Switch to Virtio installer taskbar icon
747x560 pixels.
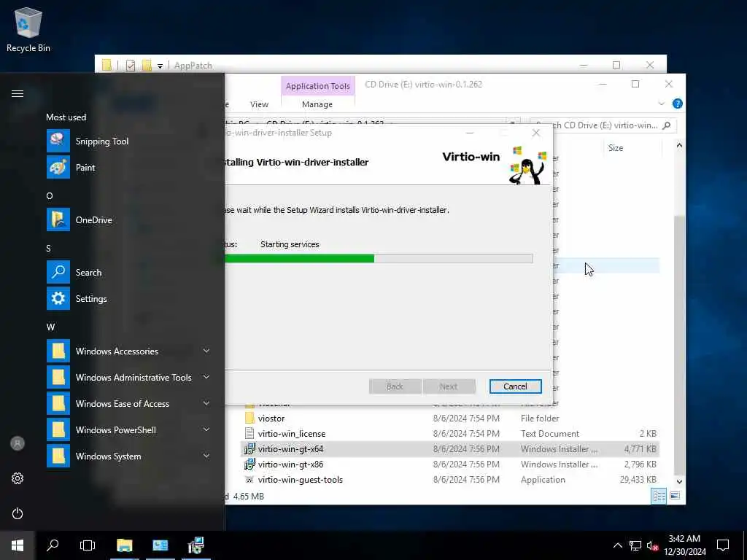[196, 545]
